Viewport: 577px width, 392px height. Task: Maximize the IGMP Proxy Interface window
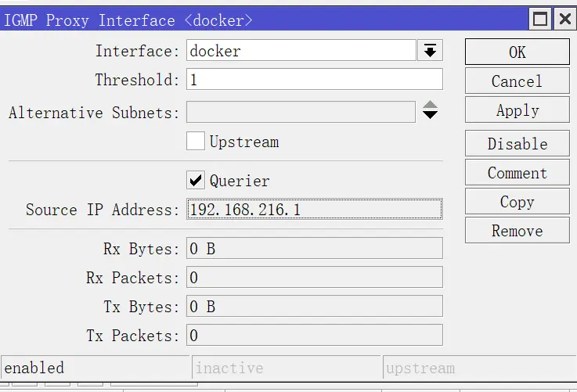click(540, 18)
